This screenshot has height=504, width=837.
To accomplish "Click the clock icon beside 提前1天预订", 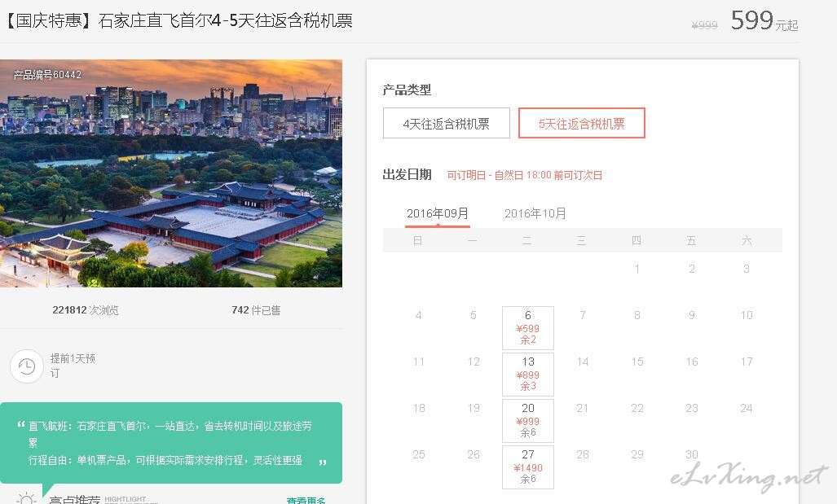I will [x=27, y=366].
